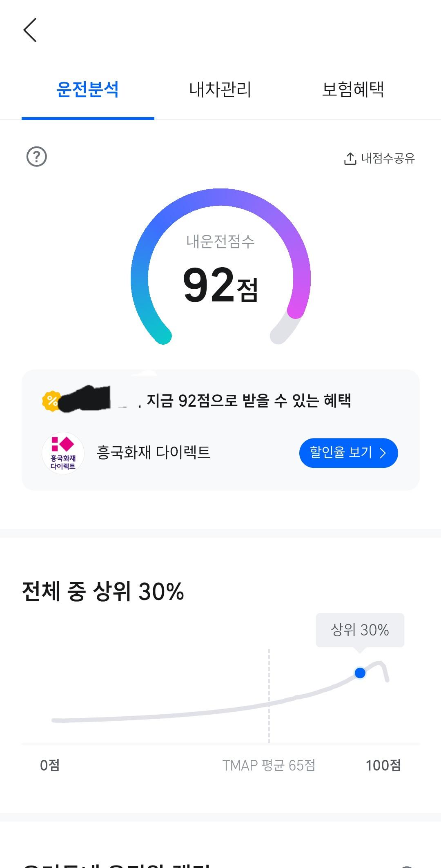Select the blue dot on percentile curve
Image resolution: width=441 pixels, height=868 pixels.
coord(360,673)
